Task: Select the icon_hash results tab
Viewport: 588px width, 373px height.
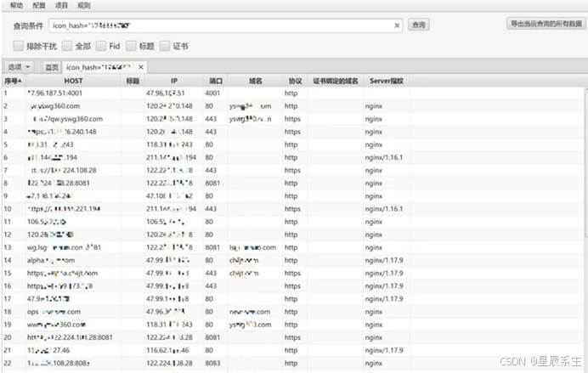Action: [x=99, y=67]
